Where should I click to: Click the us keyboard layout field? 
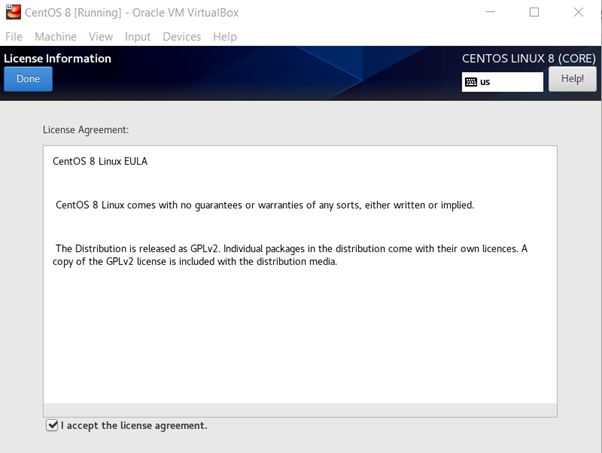510,82
